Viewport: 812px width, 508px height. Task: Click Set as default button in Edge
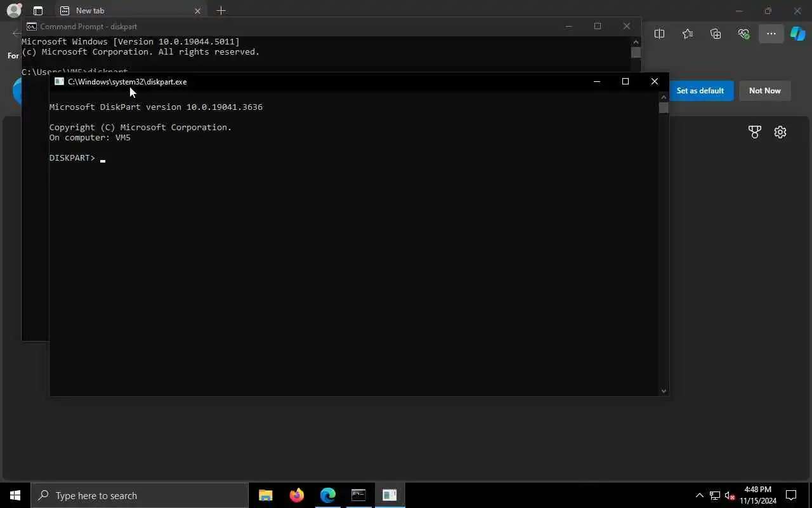tap(700, 91)
